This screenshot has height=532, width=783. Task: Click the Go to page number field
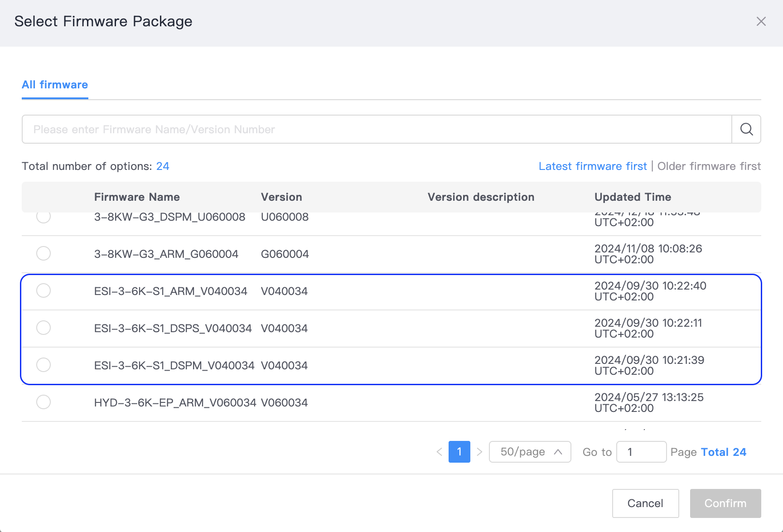coord(641,452)
